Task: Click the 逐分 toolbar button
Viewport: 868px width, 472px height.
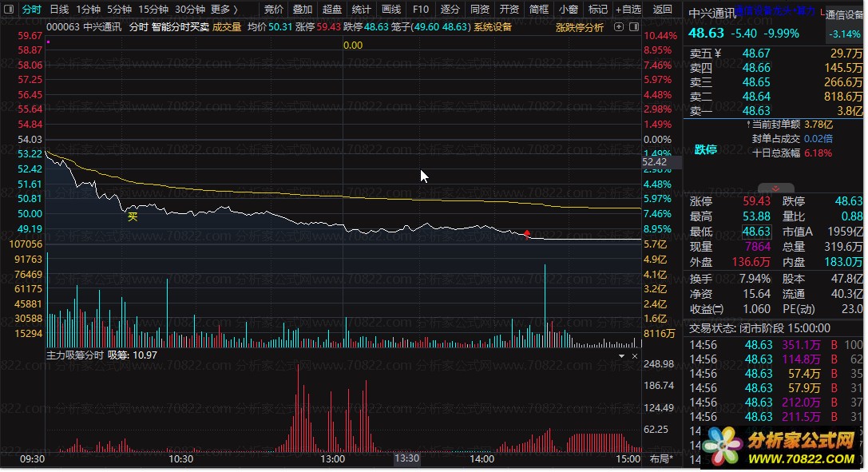Action: point(450,10)
